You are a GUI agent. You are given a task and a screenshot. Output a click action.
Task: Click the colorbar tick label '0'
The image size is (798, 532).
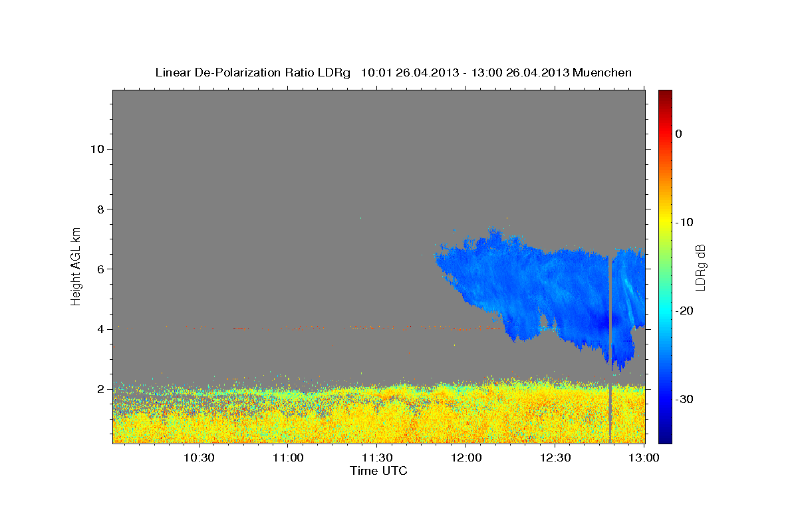[678, 134]
